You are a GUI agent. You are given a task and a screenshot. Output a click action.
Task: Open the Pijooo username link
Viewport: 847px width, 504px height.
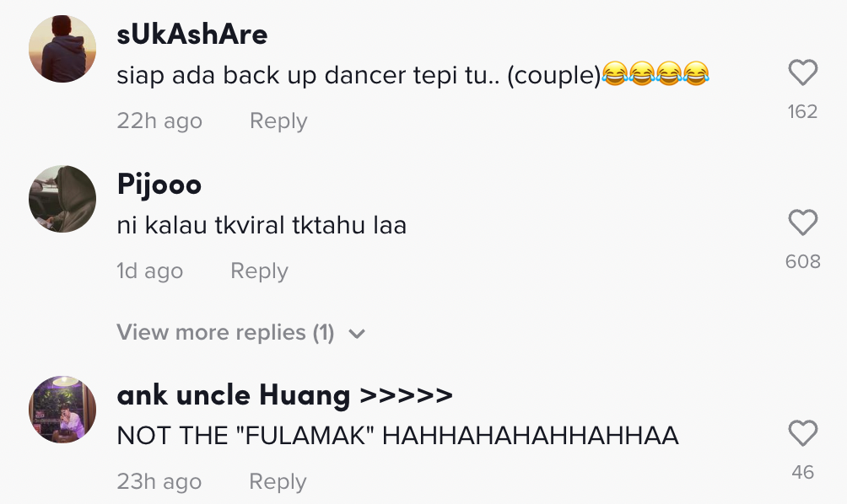point(159,184)
